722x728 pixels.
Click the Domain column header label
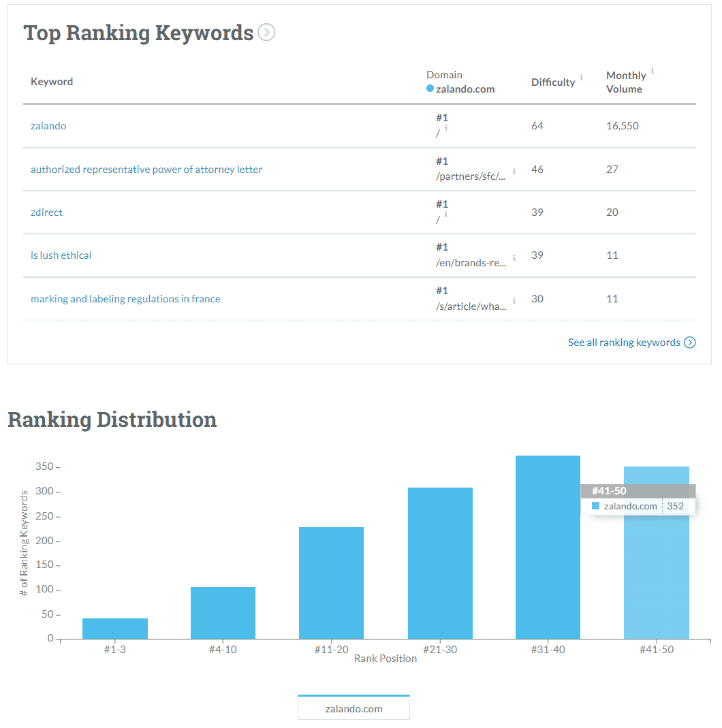pyautogui.click(x=444, y=75)
